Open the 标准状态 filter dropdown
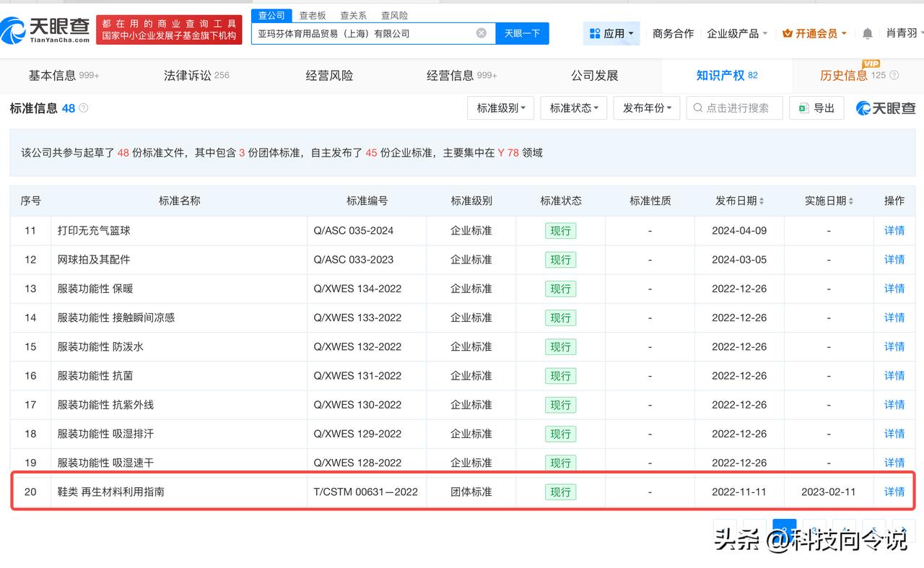924x568 pixels. click(574, 108)
